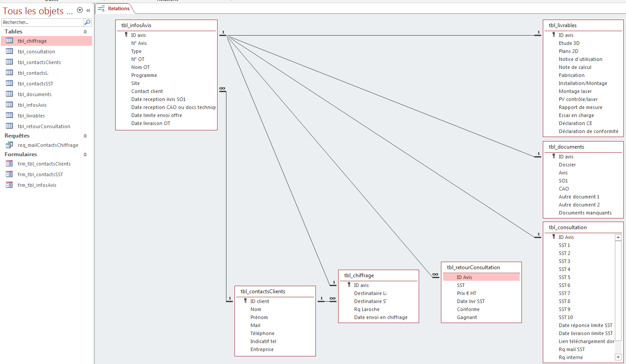Click the frm_tbl_infosAvis form icon
626x364 pixels.
point(9,185)
